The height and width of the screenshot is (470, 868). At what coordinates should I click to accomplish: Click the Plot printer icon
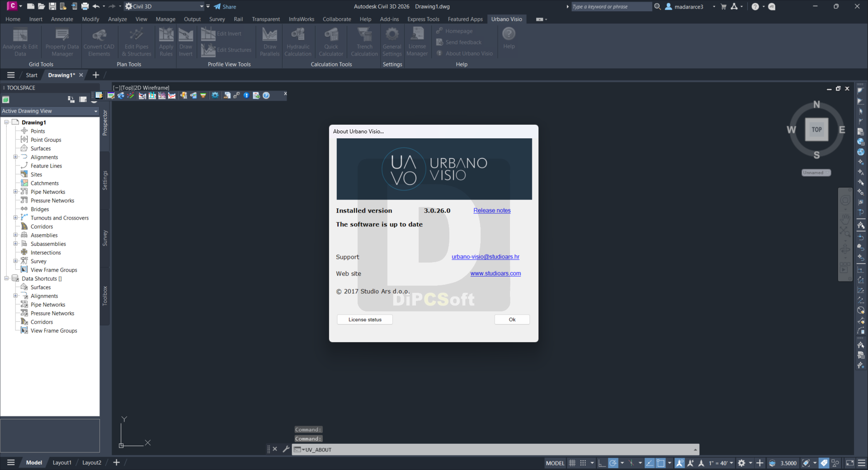tap(85, 6)
